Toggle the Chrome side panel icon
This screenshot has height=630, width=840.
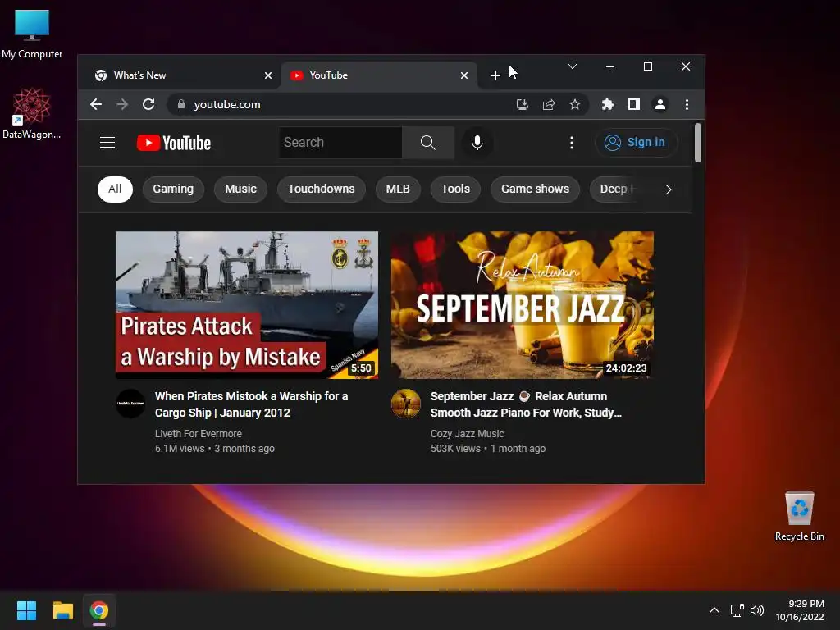point(634,104)
